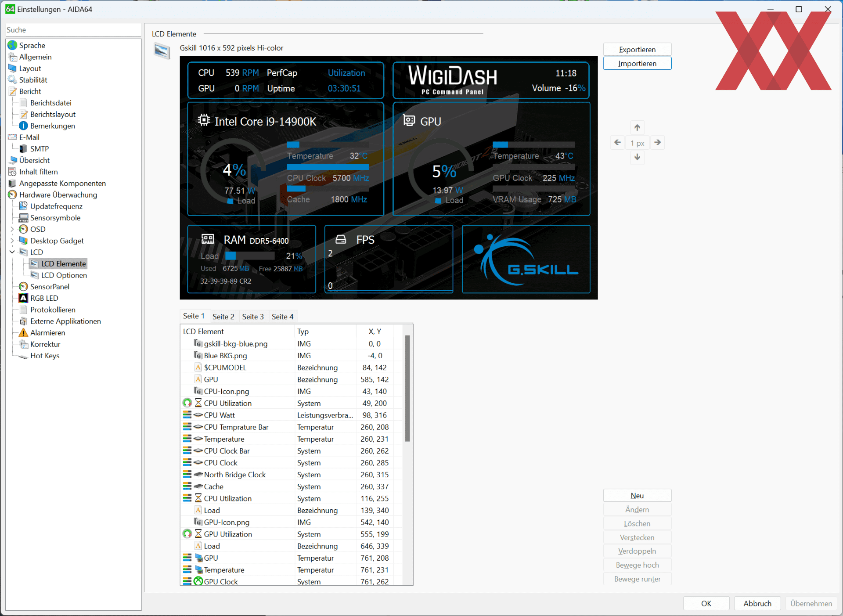Select LCD Elemente in the tree
This screenshot has height=616, width=843.
point(64,264)
